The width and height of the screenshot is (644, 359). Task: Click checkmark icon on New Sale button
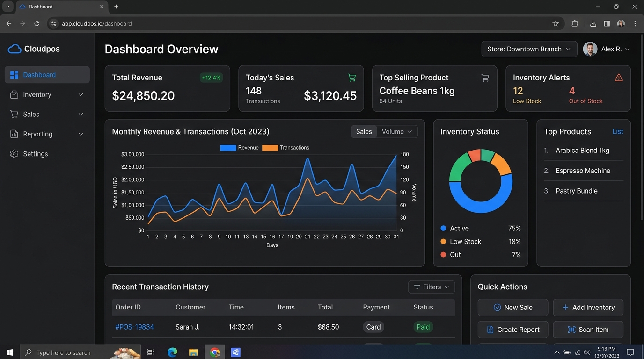click(x=497, y=307)
